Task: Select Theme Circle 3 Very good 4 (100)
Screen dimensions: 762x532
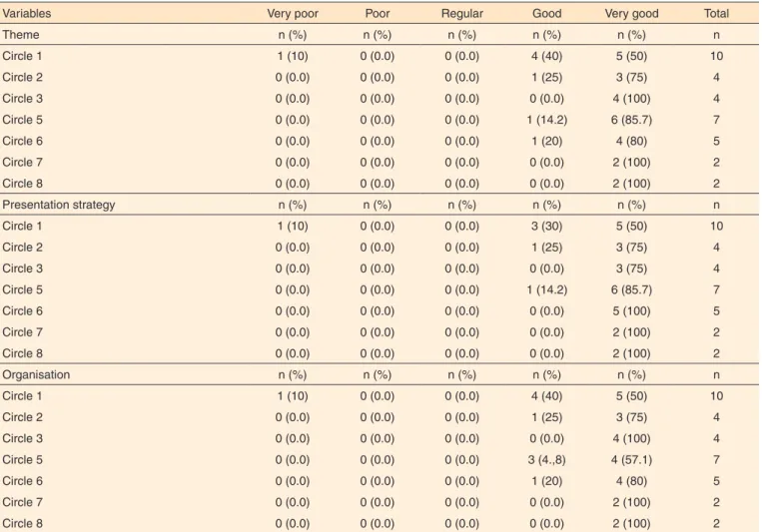Action: coord(631,99)
